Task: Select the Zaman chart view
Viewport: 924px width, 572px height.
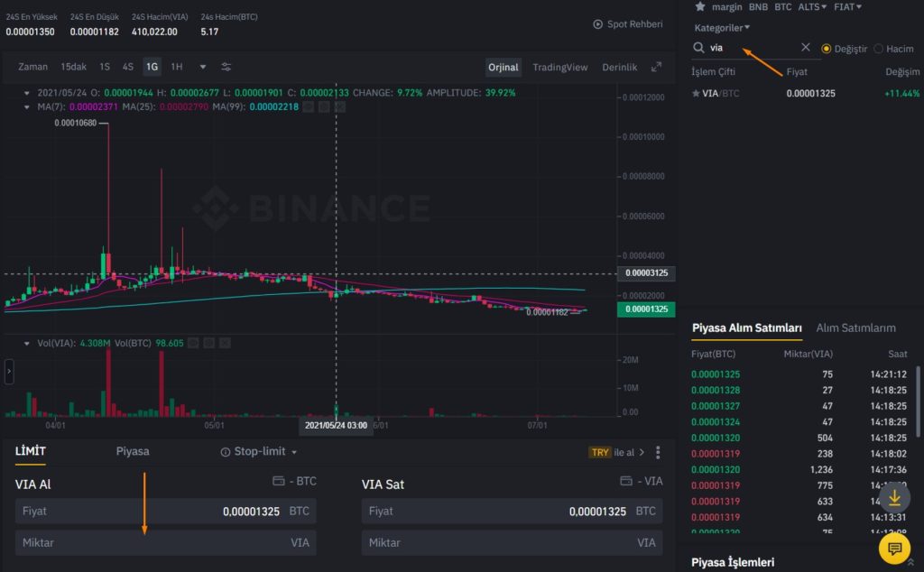Action: click(33, 67)
